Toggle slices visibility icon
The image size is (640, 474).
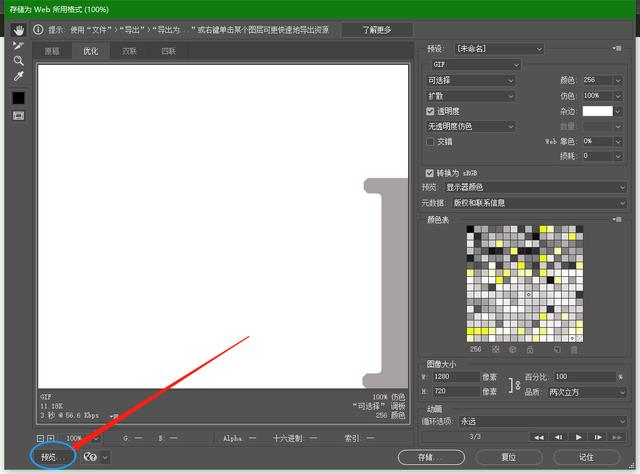click(x=18, y=115)
